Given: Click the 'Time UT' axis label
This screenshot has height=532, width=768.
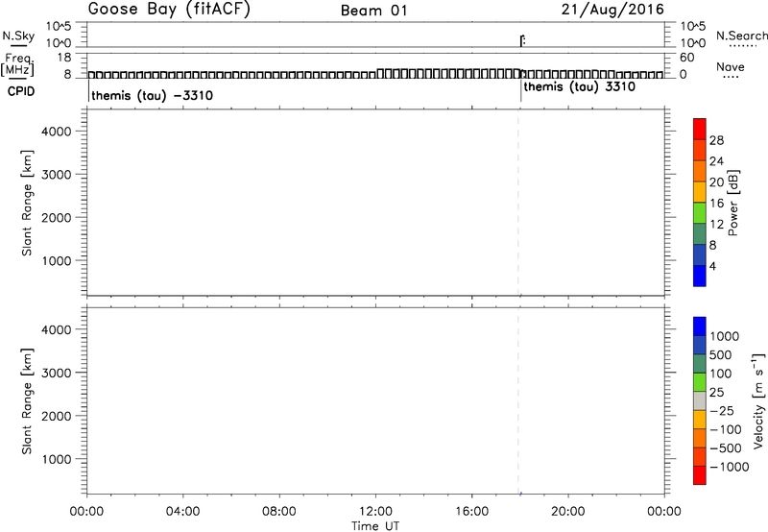Looking at the screenshot, I should 375,526.
